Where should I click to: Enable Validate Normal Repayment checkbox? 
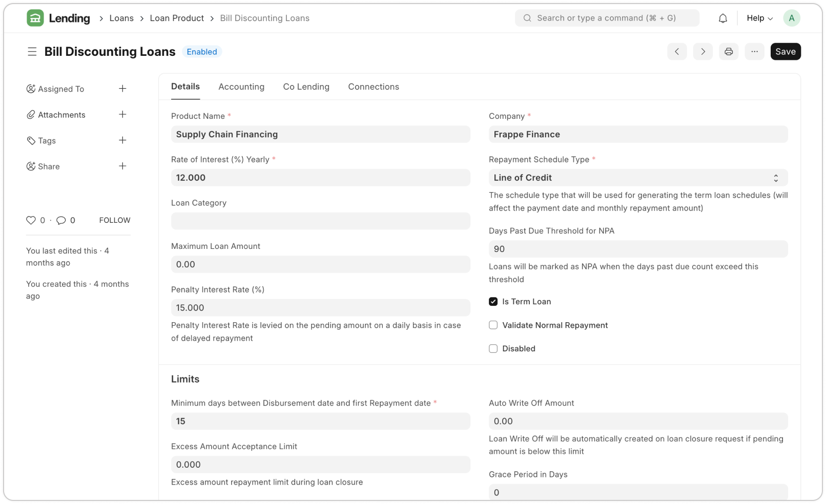point(493,325)
